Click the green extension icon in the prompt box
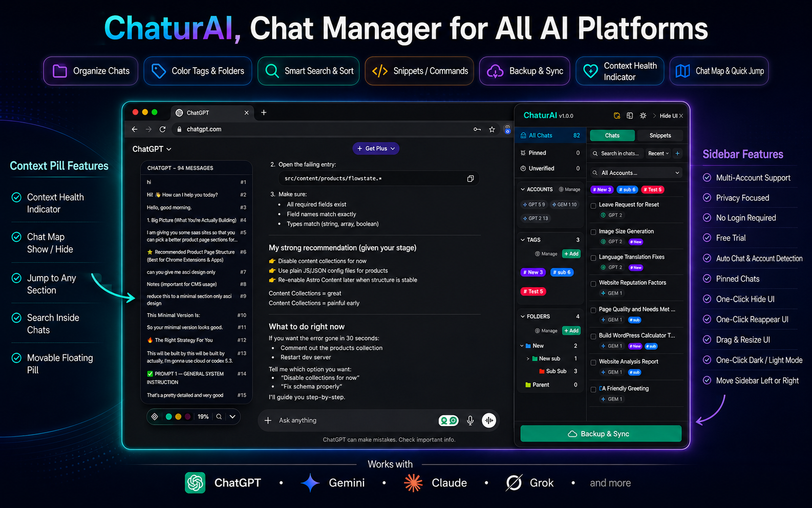Screen dimensions: 812x508 tap(449, 420)
